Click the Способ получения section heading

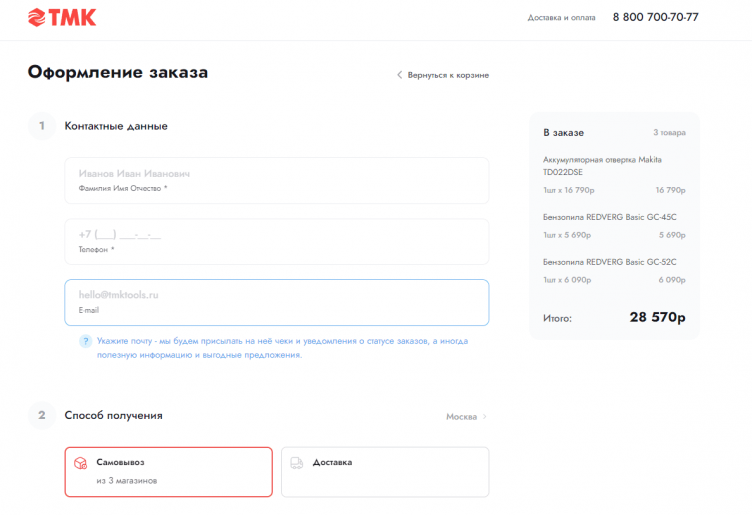pos(113,415)
